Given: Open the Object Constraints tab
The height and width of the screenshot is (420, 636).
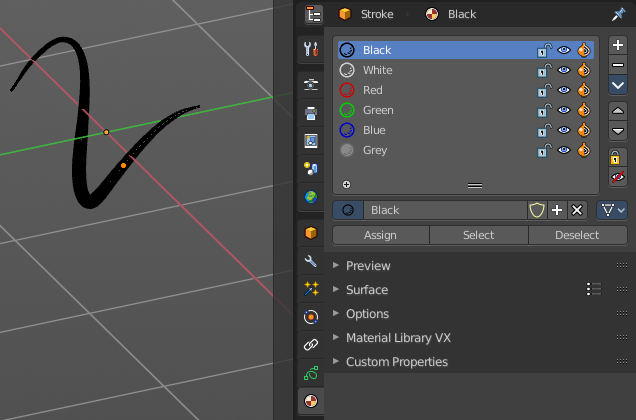Looking at the screenshot, I should pos(311,345).
